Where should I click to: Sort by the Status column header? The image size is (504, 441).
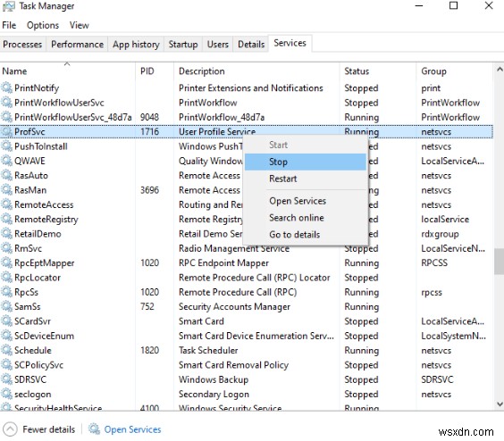pos(378,71)
